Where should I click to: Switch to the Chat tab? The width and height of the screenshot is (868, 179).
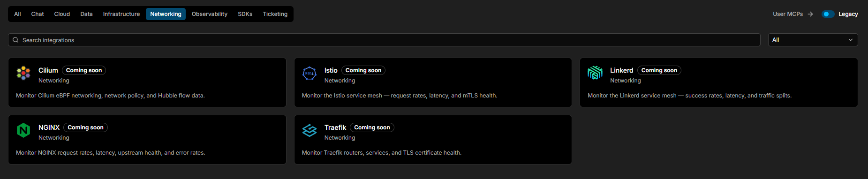point(38,14)
